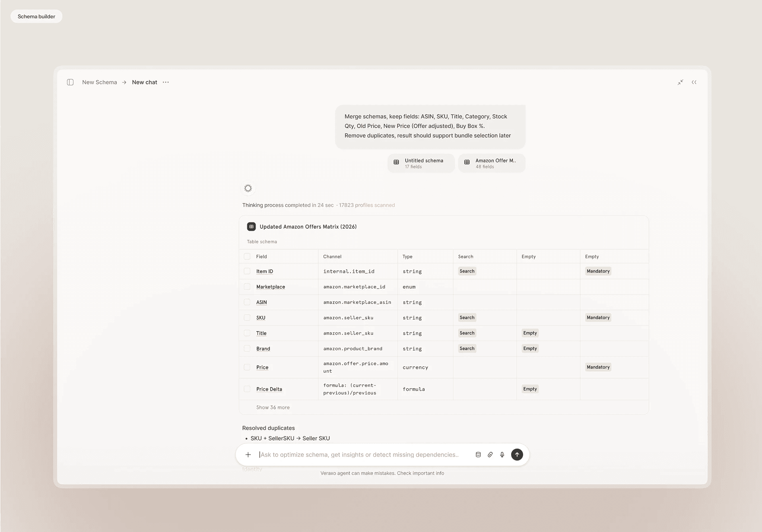This screenshot has width=762, height=532.
Task: Click the microphone voice input icon
Action: coord(502,455)
